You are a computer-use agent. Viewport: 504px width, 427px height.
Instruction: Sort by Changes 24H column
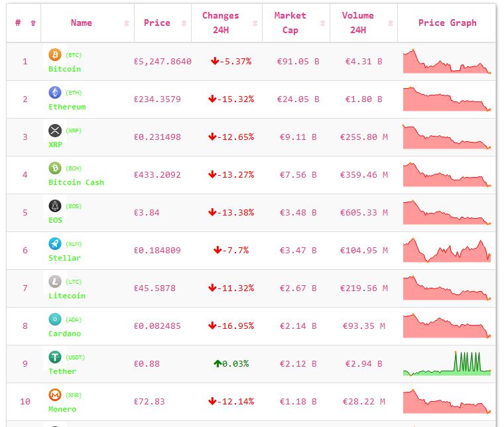pyautogui.click(x=221, y=23)
